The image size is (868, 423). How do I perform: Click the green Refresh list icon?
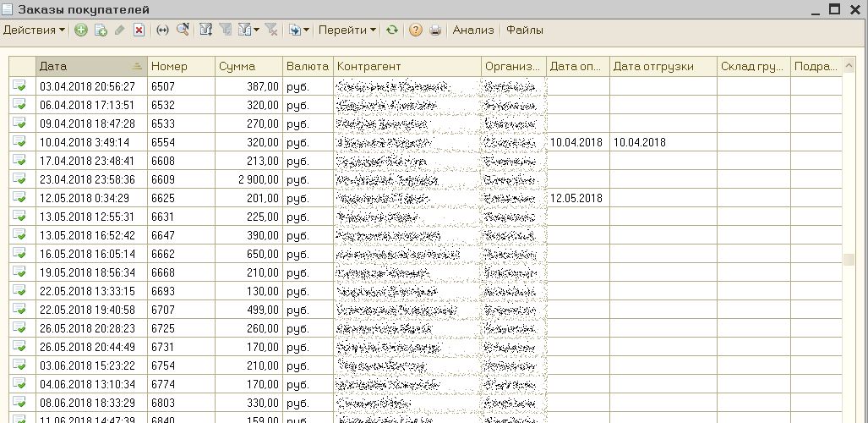coord(391,30)
